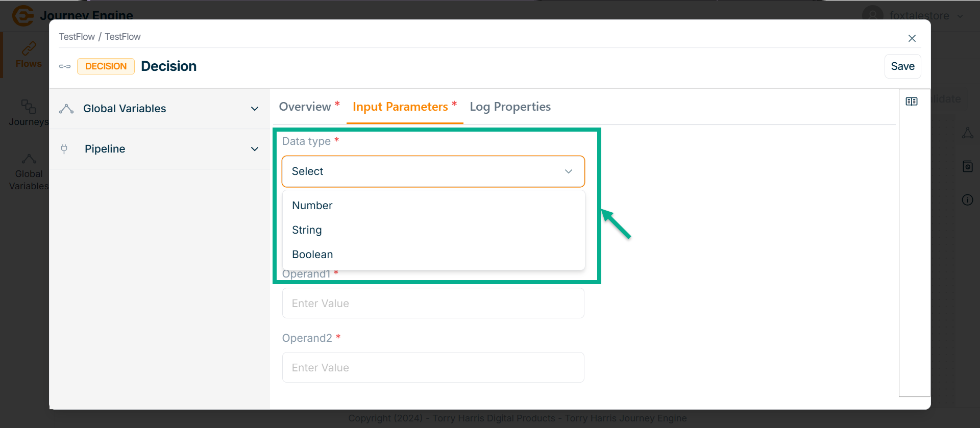Click the decision node icon beside the DECISION badge
The height and width of the screenshot is (428, 980).
pos(65,66)
